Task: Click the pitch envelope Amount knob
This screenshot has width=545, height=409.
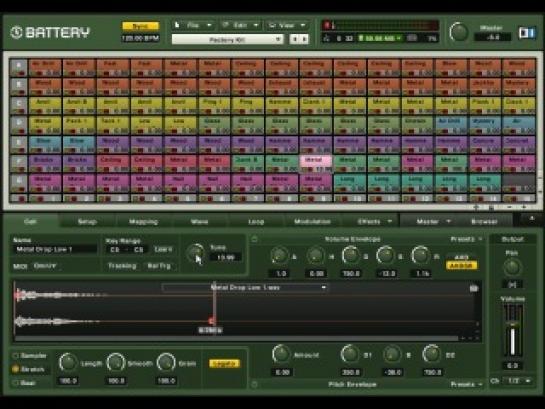Action: click(280, 354)
